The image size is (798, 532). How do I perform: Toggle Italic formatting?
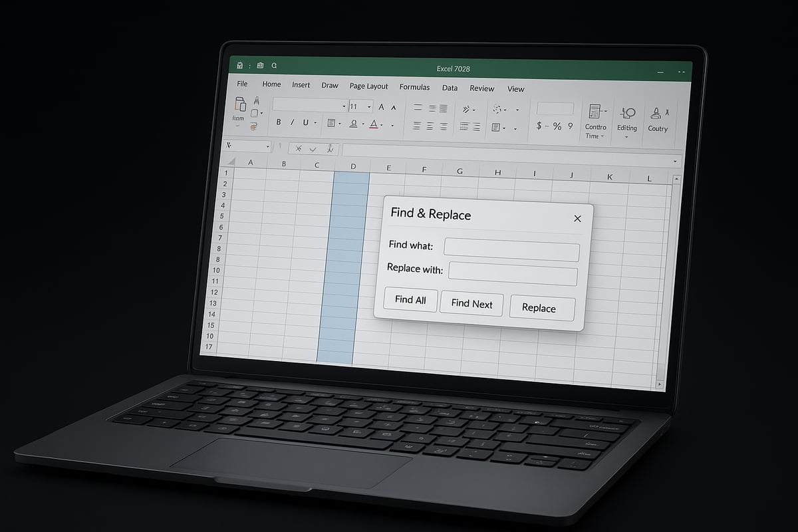(292, 122)
